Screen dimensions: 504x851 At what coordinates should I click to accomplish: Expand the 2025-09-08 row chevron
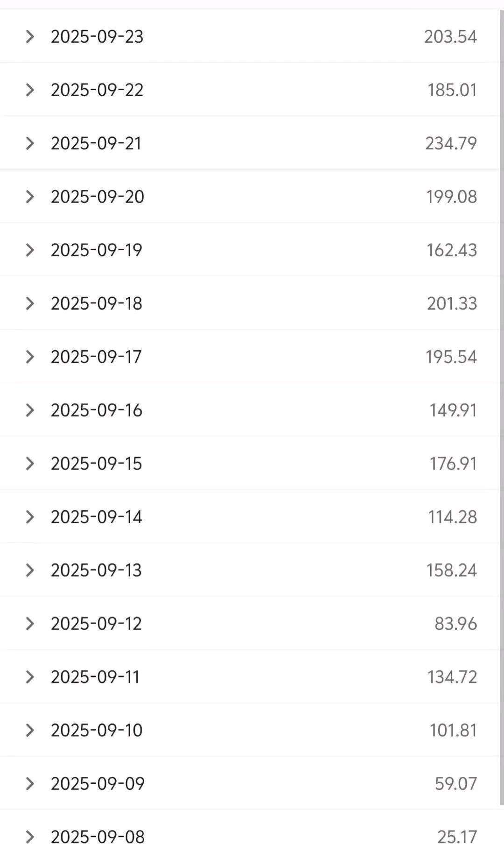click(x=30, y=837)
